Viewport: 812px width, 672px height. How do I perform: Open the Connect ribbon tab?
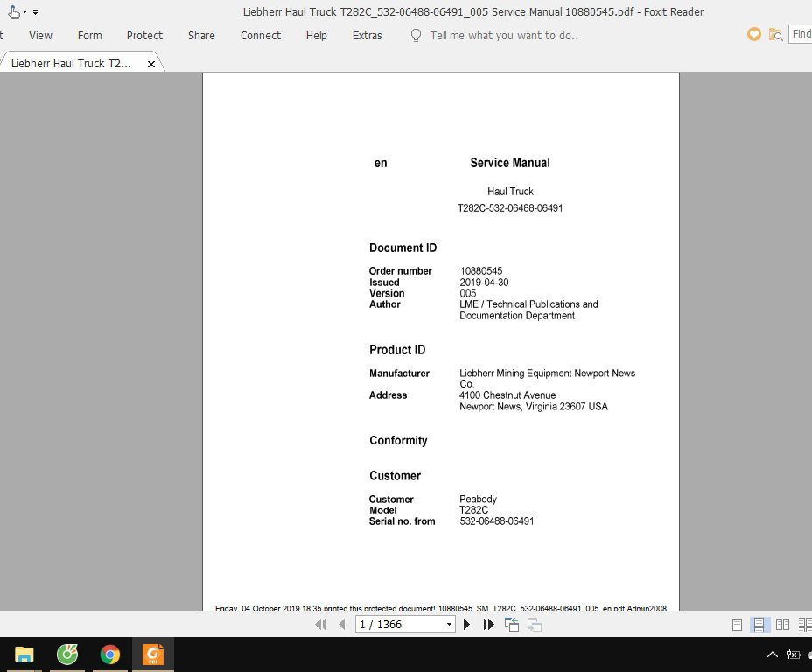coord(261,35)
